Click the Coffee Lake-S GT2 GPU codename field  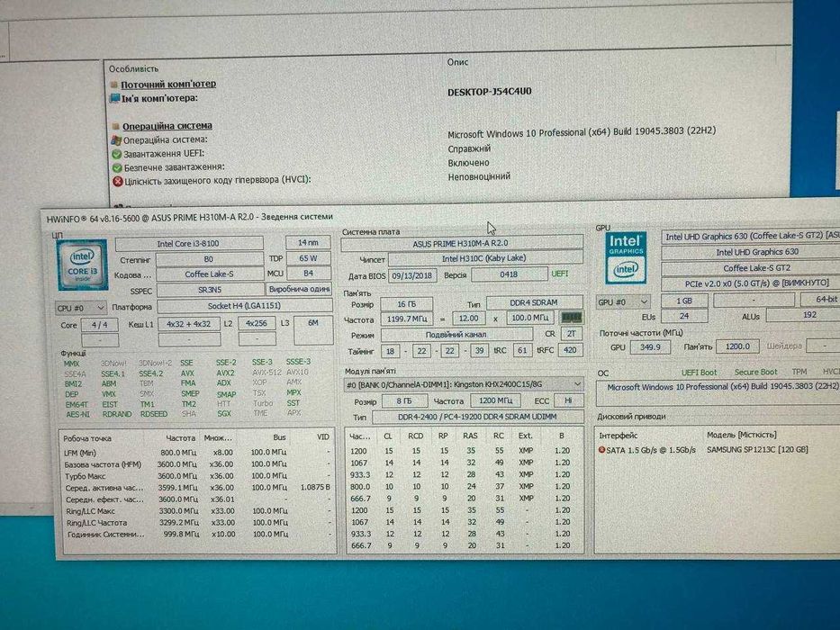point(751,268)
